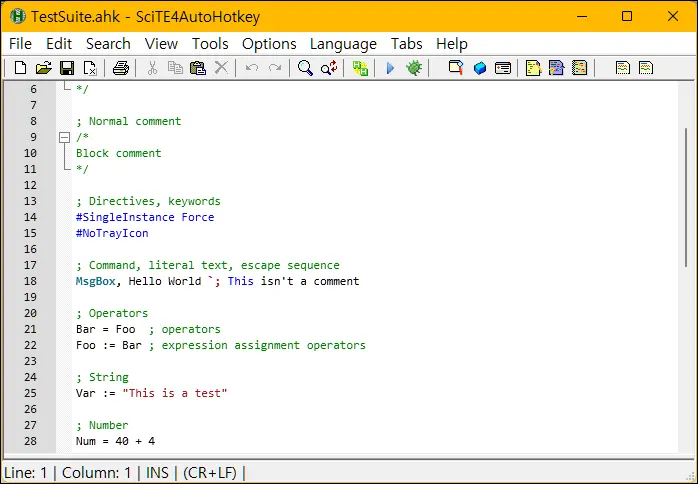The width and height of the screenshot is (698, 484).
Task: Click 'Foo := Bar' on line 22
Action: [x=109, y=345]
